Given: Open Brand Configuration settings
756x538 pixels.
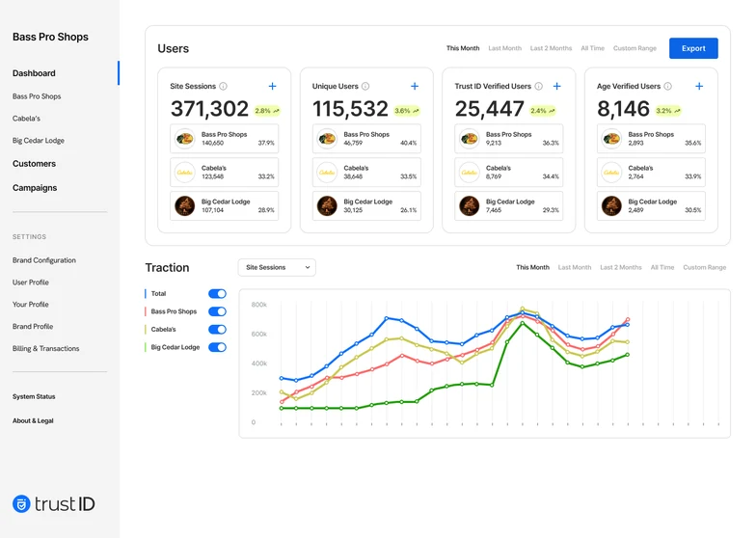Looking at the screenshot, I should (x=44, y=260).
